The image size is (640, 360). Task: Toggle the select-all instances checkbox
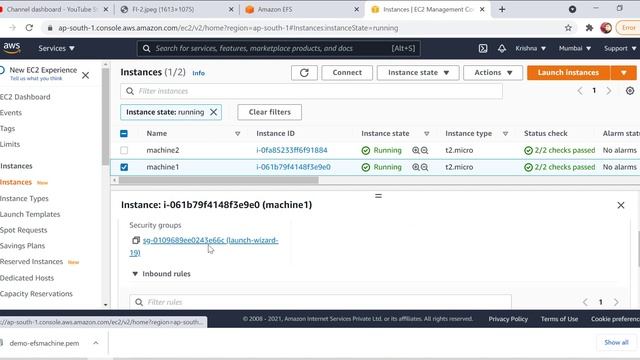(124, 133)
